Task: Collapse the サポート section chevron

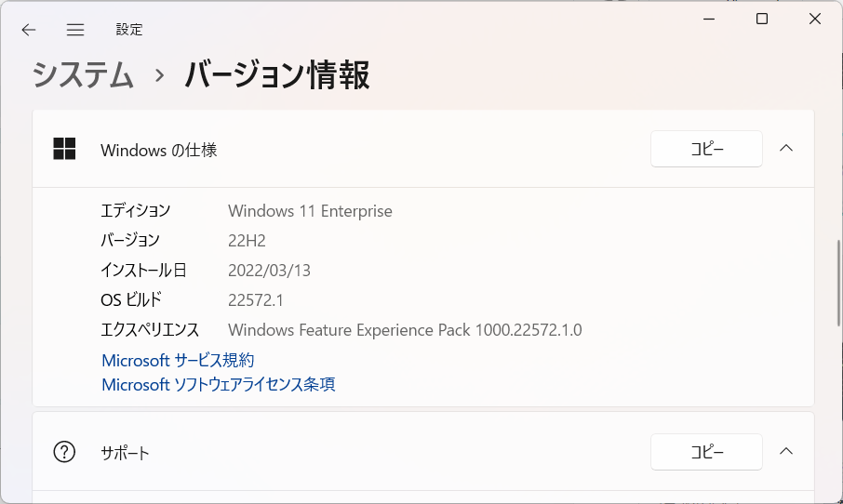Action: (786, 451)
